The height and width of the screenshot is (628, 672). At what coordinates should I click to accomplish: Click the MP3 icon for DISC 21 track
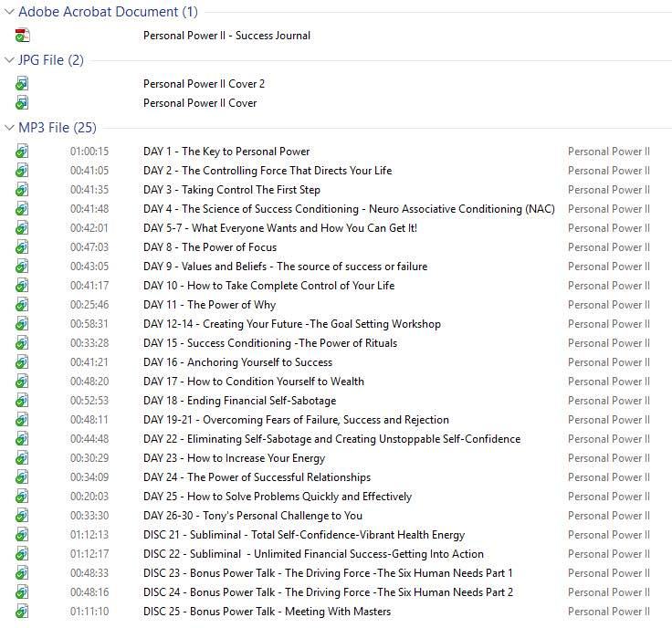tap(22, 535)
